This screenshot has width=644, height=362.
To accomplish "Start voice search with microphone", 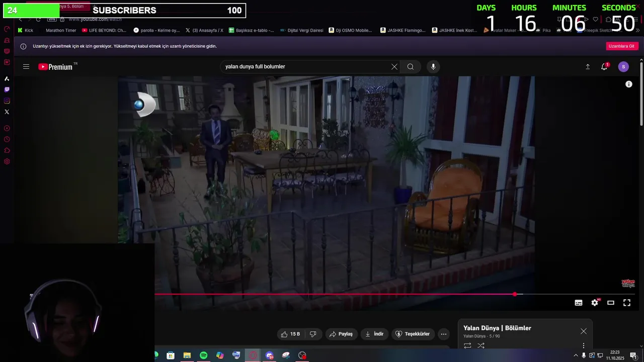I will click(433, 66).
